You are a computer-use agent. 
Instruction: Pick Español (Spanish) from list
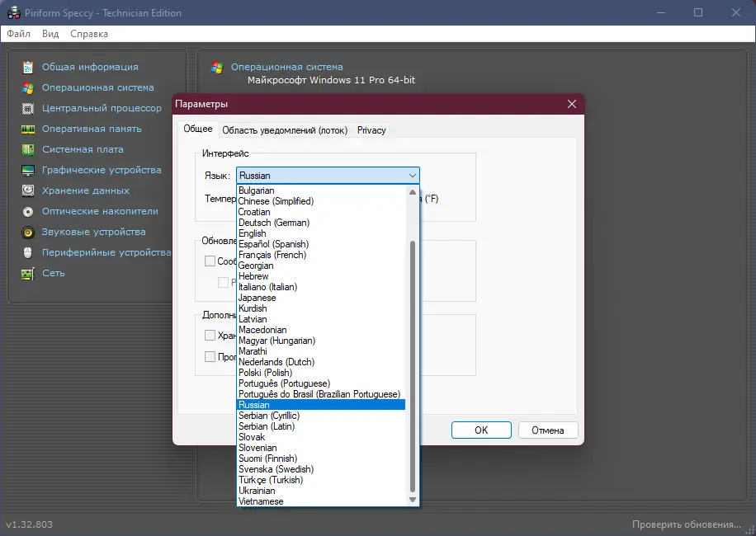pos(322,244)
